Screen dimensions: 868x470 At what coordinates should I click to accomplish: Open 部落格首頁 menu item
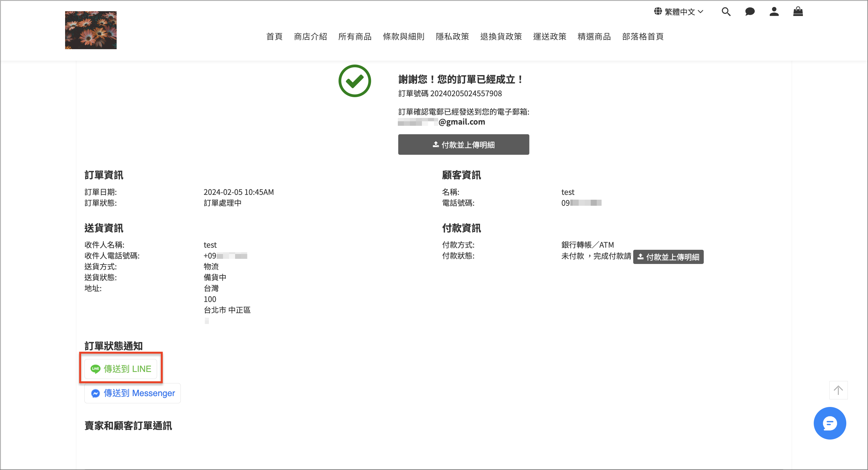click(643, 37)
